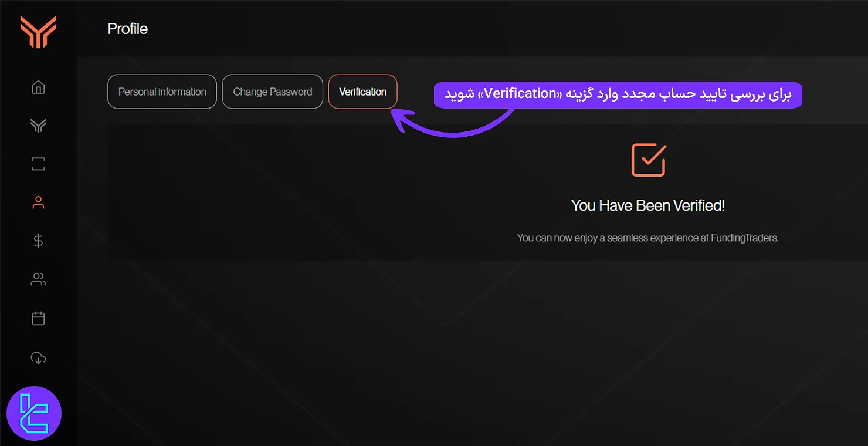Screen dimensions: 868x446
Task: Open the Home dashboard icon in sidebar
Action: click(x=38, y=87)
